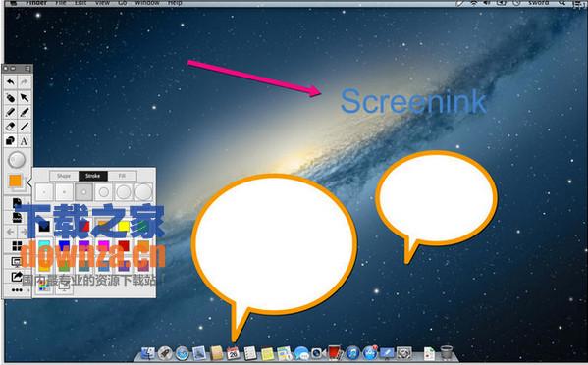Viewport: 588px width, 365px height.
Task: Select the spray/tag tool beside the pointer
Action: (x=11, y=97)
